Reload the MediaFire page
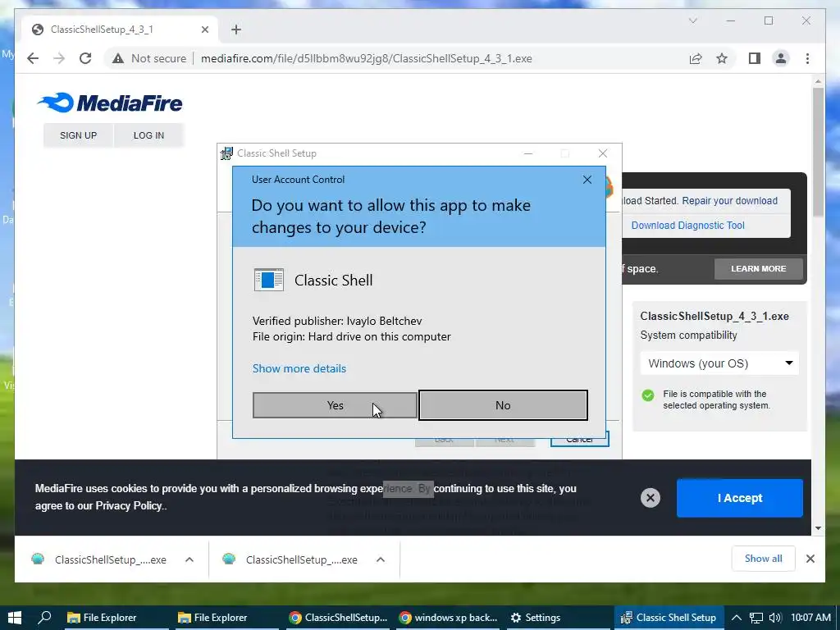Viewport: 840px width, 630px height. tap(85, 58)
